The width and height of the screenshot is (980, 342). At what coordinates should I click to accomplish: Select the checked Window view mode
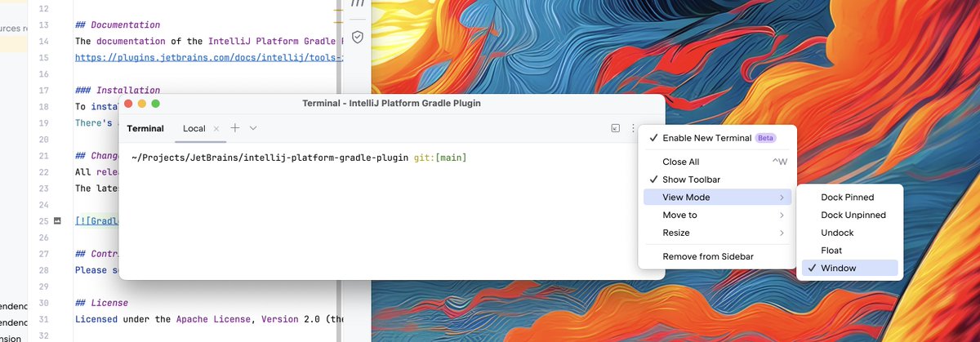tap(849, 268)
